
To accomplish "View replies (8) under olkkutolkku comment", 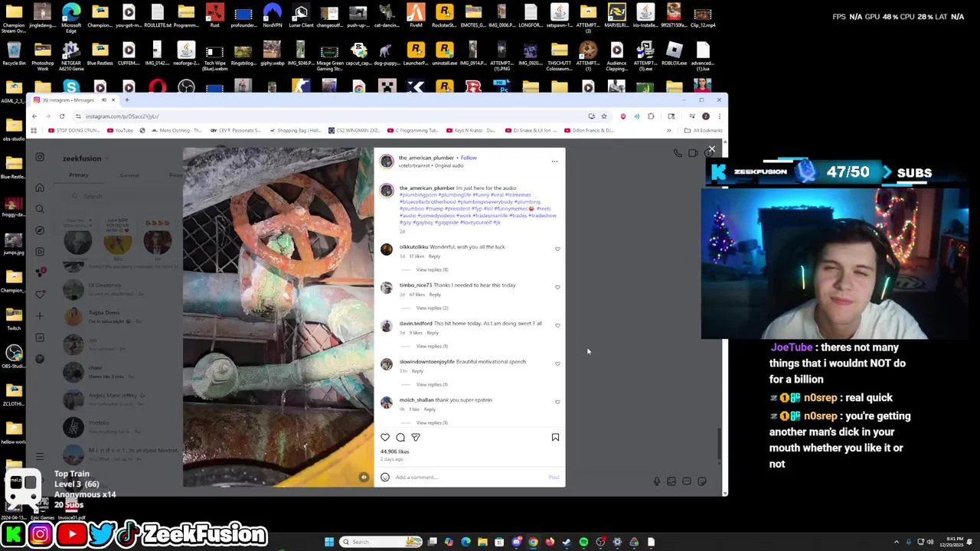I will [432, 269].
